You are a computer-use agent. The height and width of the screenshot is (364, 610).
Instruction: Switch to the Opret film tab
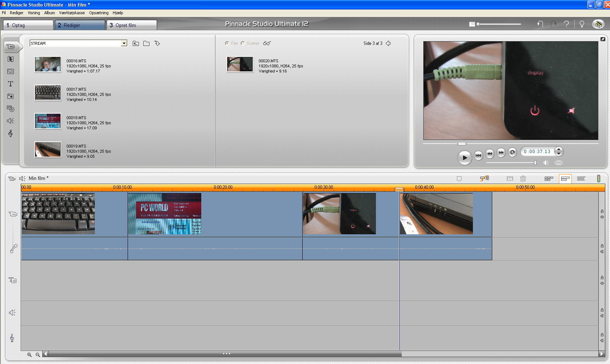click(x=131, y=25)
